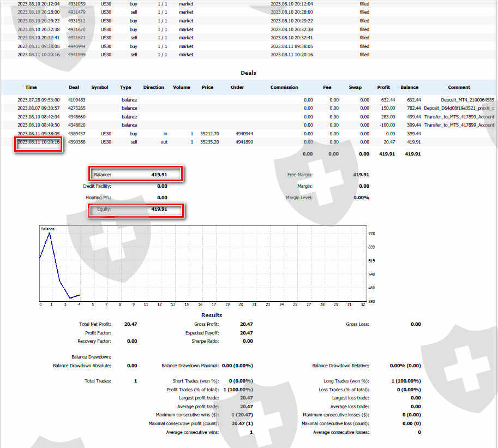Click the Total Trades label
The width and height of the screenshot is (498, 448).
coord(98,381)
